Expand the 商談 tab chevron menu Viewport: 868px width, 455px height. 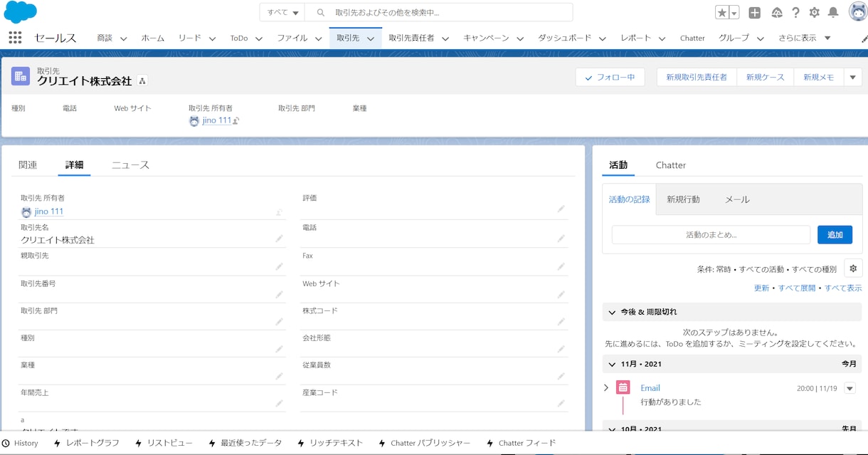click(x=123, y=38)
